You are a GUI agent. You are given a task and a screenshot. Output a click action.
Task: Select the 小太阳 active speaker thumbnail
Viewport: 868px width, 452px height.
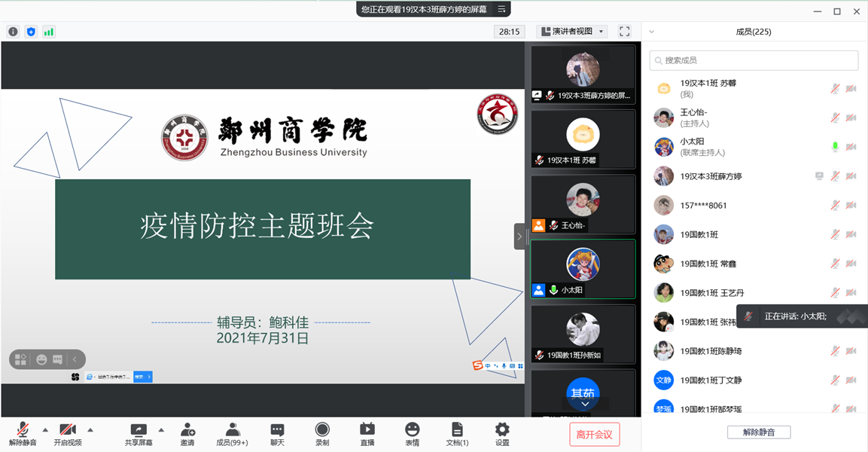[583, 269]
